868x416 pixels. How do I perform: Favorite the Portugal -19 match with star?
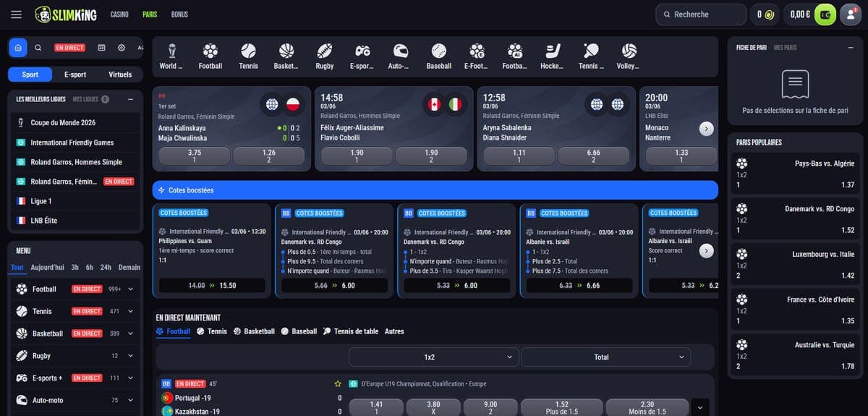(x=337, y=383)
